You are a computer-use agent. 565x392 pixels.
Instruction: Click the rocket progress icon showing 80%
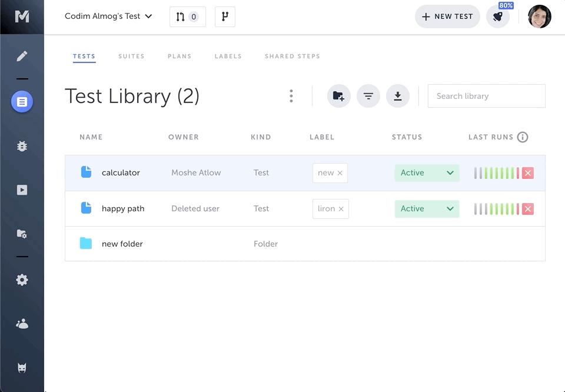(x=498, y=16)
